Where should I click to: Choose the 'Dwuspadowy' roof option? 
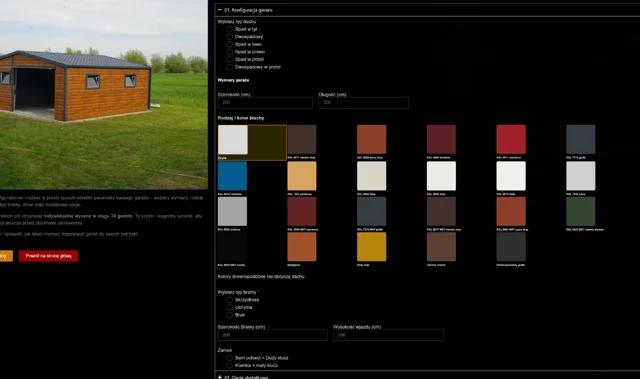[229, 37]
